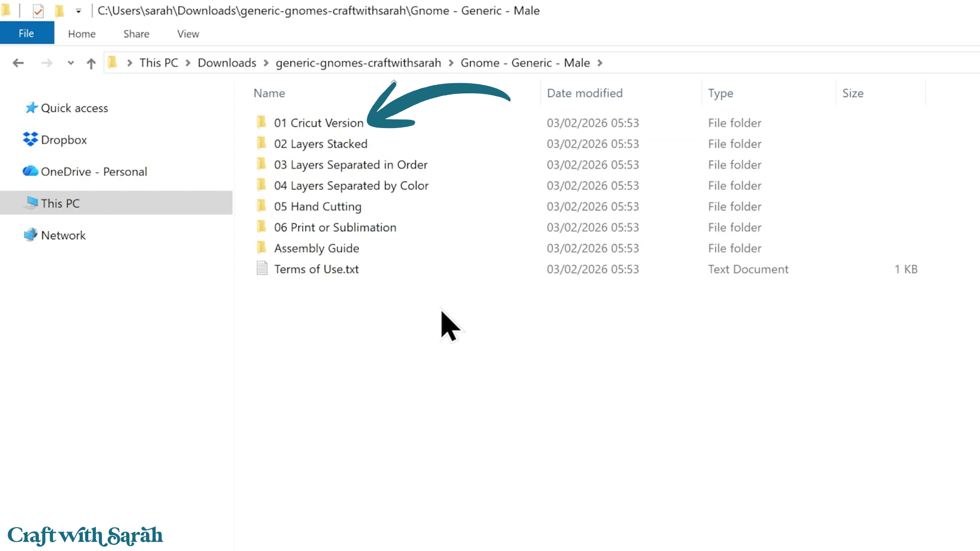The width and height of the screenshot is (980, 551).
Task: Select This PC in navigation pane
Action: (60, 203)
